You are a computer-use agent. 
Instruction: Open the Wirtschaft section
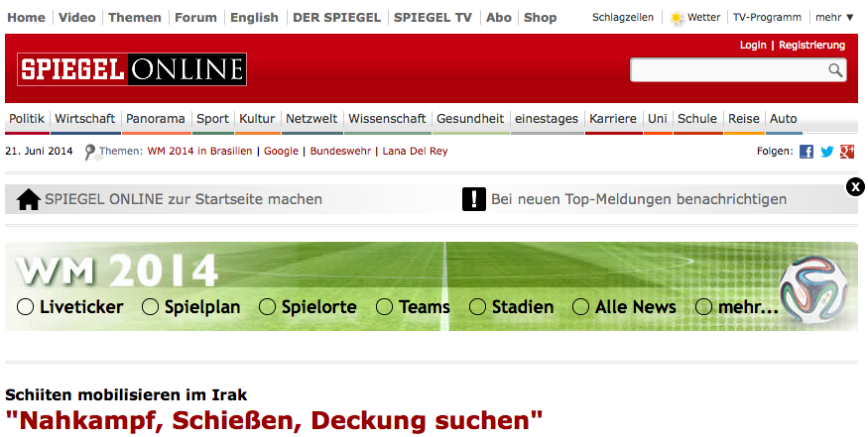[84, 118]
